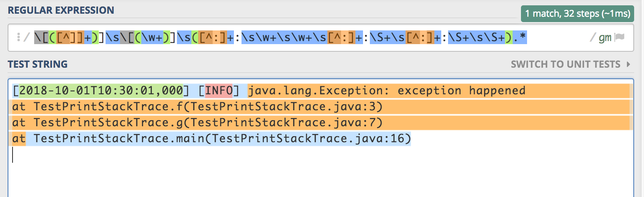644x197 pixels.
Task: Click the '1 match, 32 steps' result badge
Action: point(578,14)
